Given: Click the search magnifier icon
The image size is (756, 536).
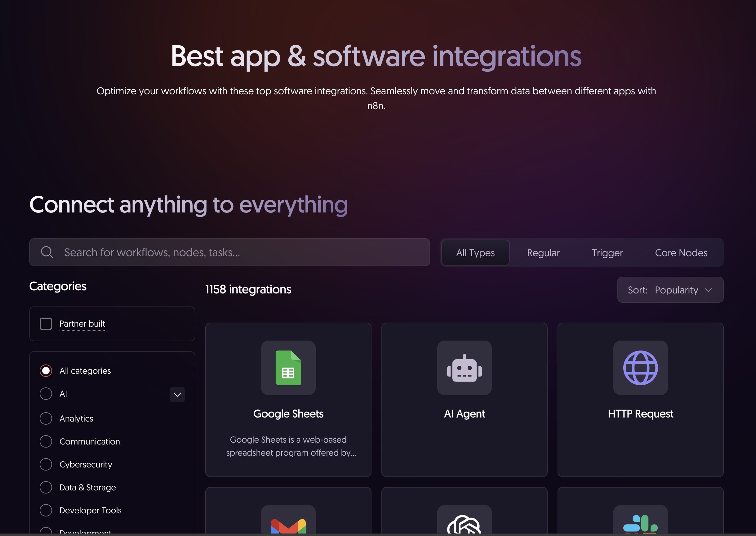Looking at the screenshot, I should pos(47,252).
